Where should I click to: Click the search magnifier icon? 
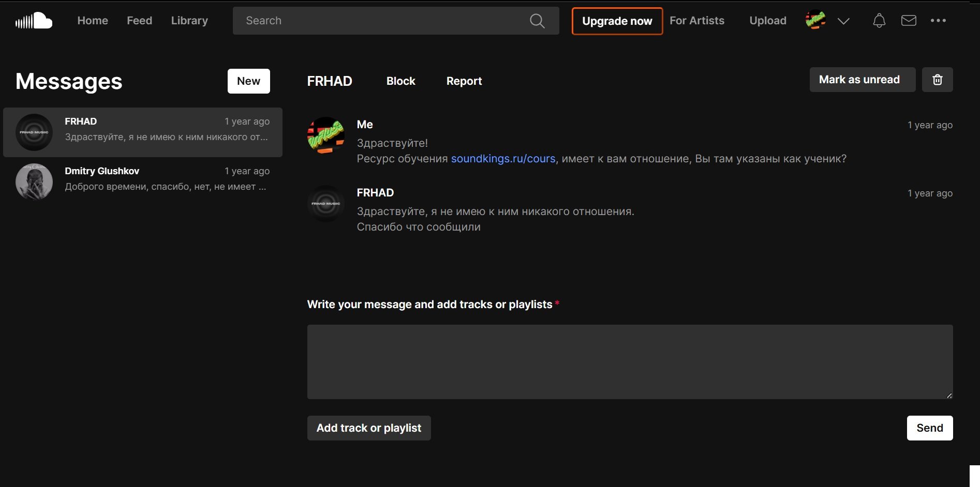(537, 21)
